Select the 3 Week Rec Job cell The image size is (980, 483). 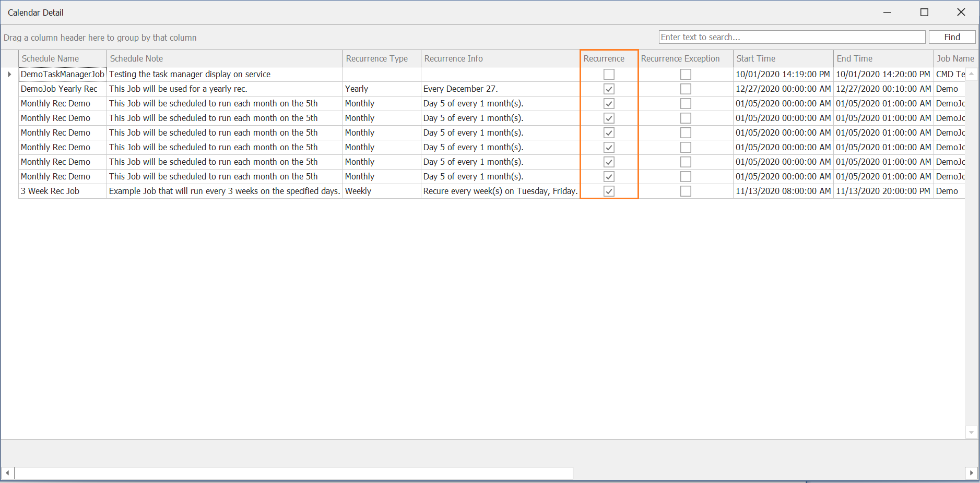63,191
